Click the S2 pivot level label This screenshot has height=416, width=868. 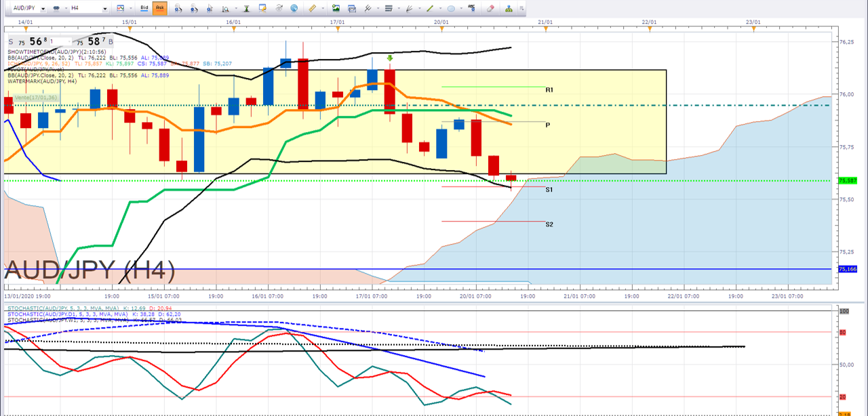[549, 224]
